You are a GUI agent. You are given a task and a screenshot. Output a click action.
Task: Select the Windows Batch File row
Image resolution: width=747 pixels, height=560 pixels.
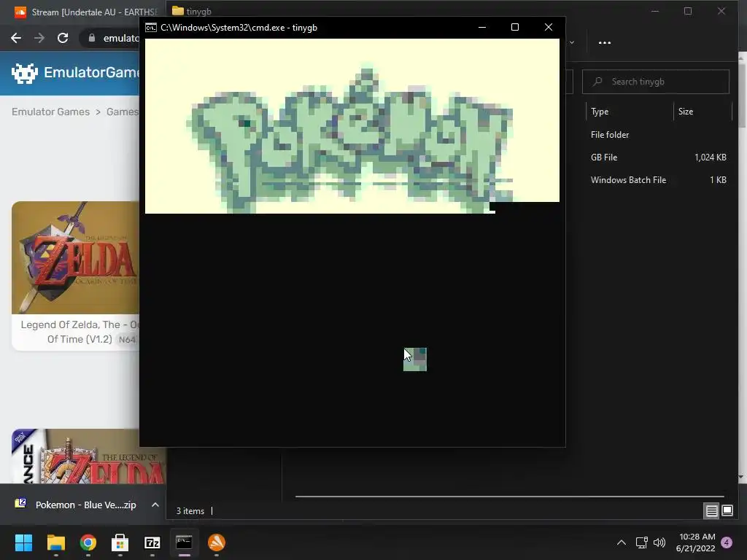coord(628,180)
